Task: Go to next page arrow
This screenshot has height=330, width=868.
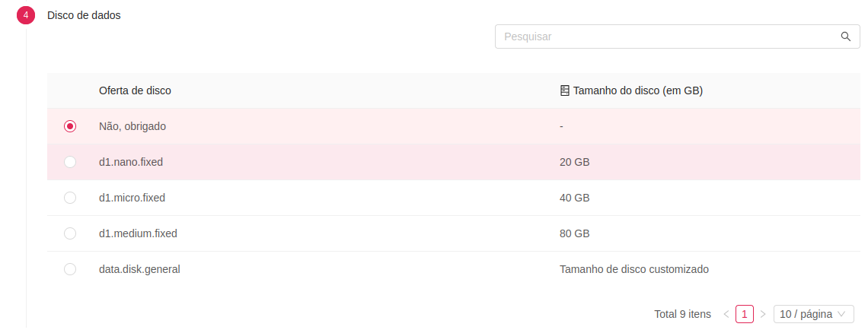Action: [763, 314]
